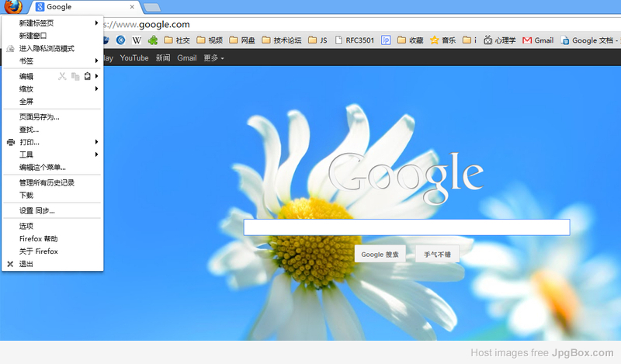Open the Wikipedia W bookmark icon

137,40
